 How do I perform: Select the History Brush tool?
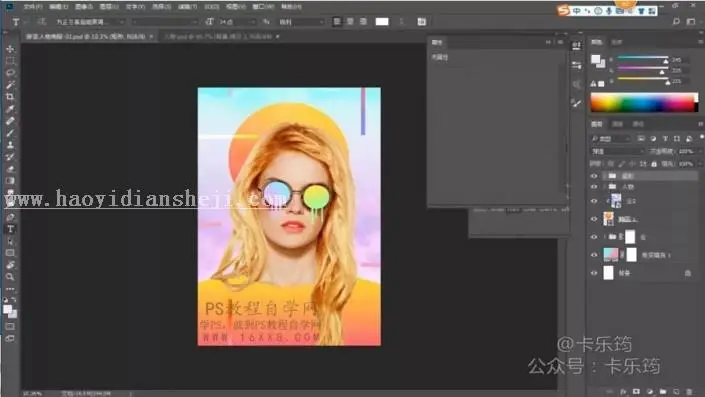click(10, 157)
